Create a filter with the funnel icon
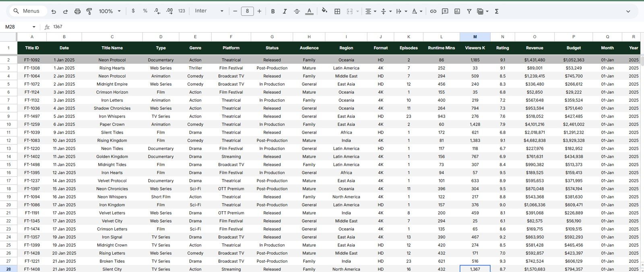The height and width of the screenshot is (272, 644). pyautogui.click(x=469, y=11)
